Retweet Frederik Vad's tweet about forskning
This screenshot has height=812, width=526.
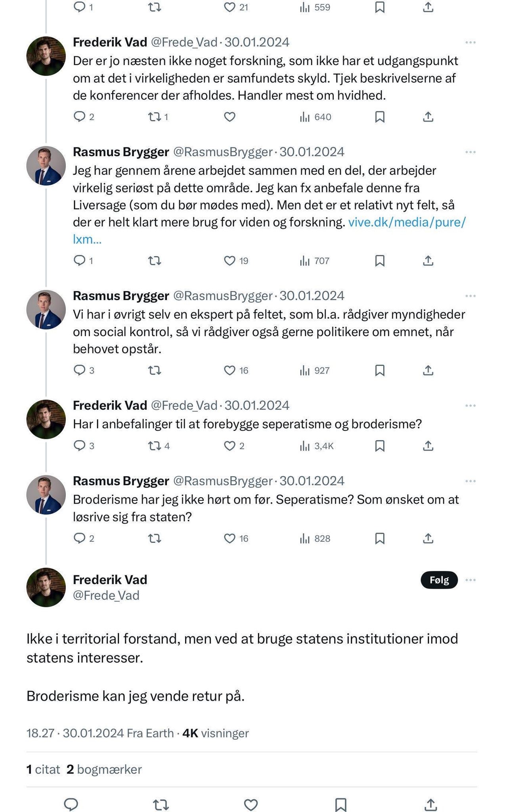tap(155, 117)
